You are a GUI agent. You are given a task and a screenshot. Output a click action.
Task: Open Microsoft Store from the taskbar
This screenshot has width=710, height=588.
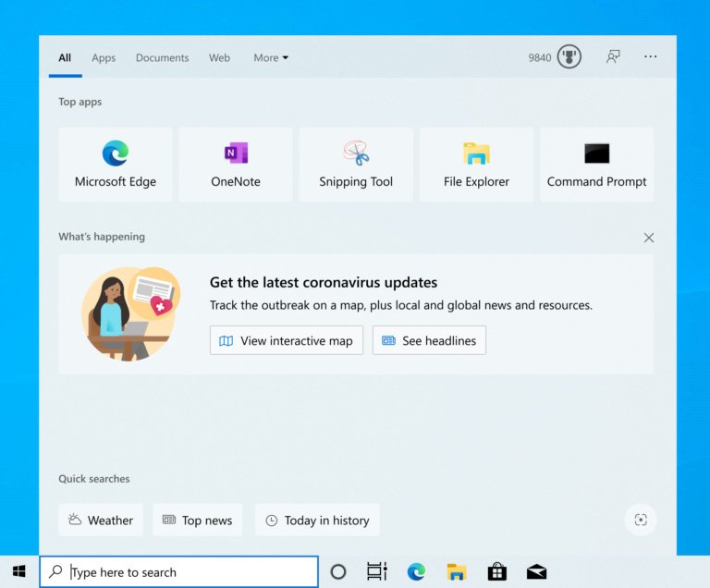[496, 571]
